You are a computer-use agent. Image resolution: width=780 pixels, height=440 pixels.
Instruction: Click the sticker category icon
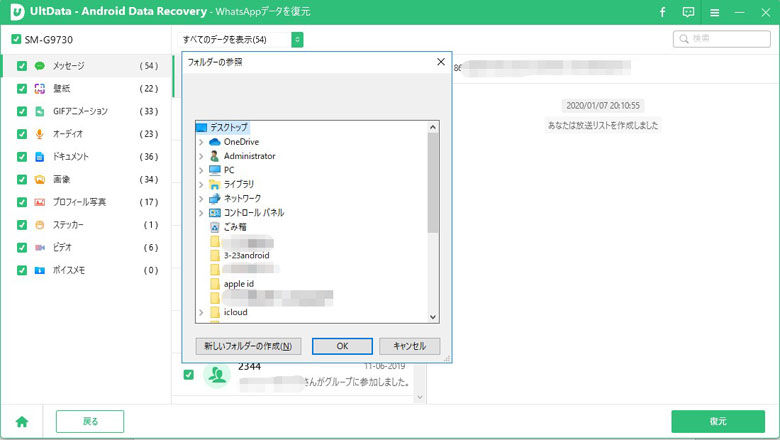pos(40,225)
